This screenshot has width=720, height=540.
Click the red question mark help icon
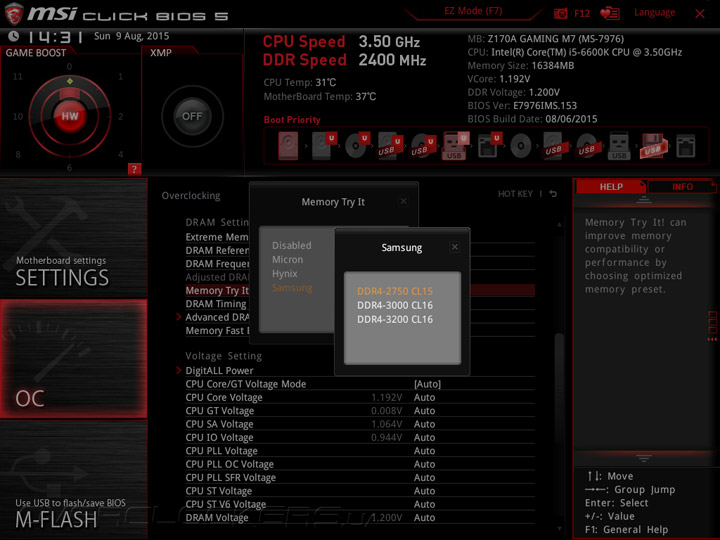point(134,169)
